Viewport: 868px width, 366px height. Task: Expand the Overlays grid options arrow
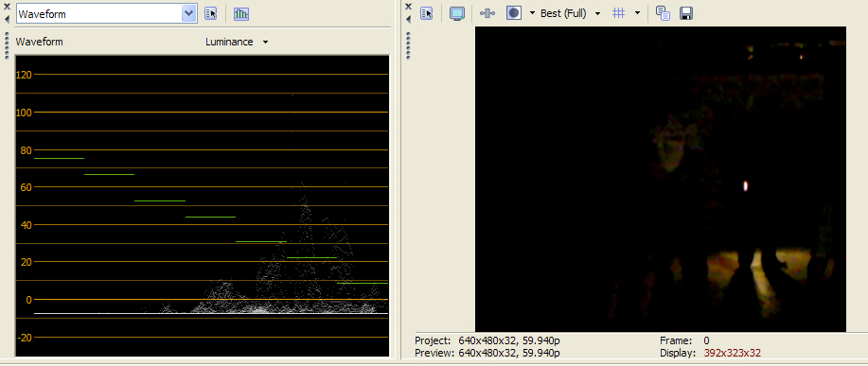637,14
